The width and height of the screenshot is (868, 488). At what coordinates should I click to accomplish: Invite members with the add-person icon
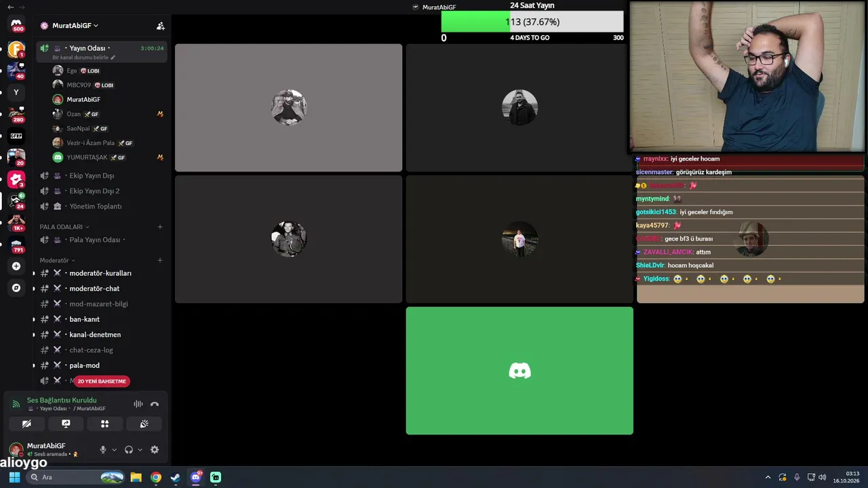coord(161,26)
